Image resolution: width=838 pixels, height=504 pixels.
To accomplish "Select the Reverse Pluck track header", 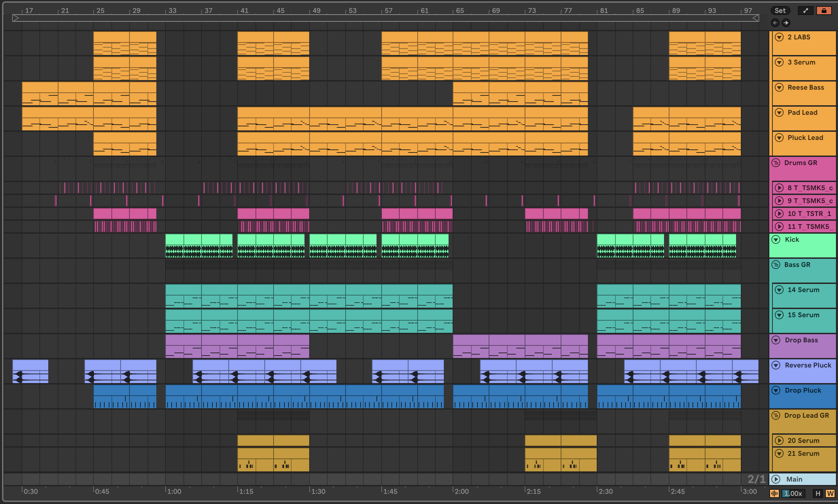I will 808,365.
